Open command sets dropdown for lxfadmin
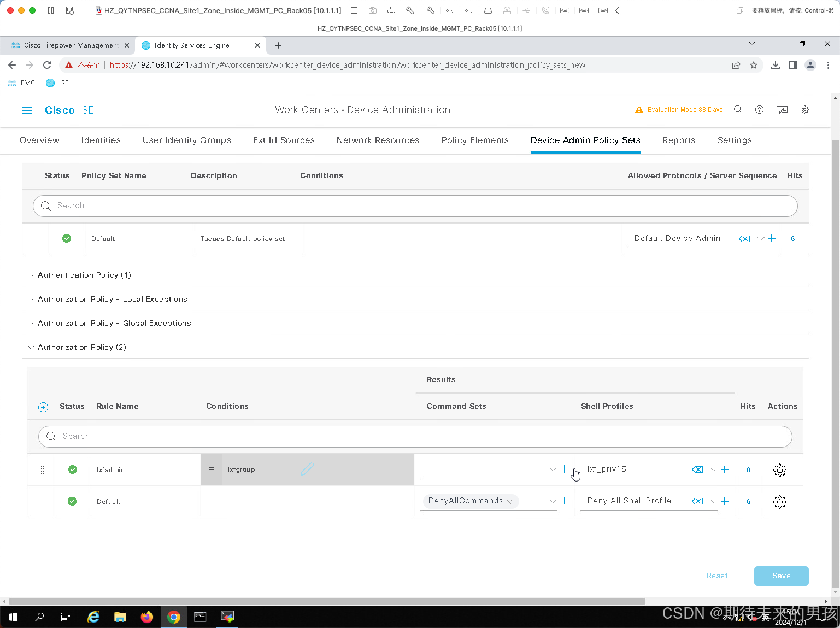The width and height of the screenshot is (840, 628). pos(553,469)
